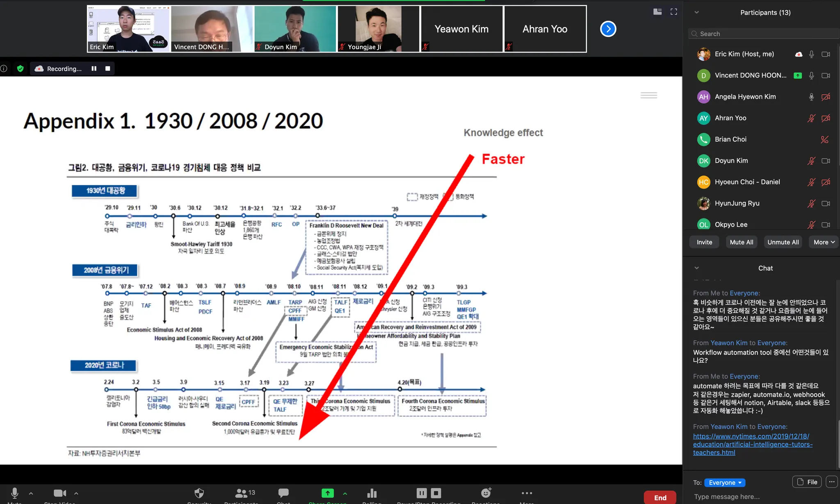840x504 pixels.
Task: Stop the recording in top bar
Action: (107, 68)
